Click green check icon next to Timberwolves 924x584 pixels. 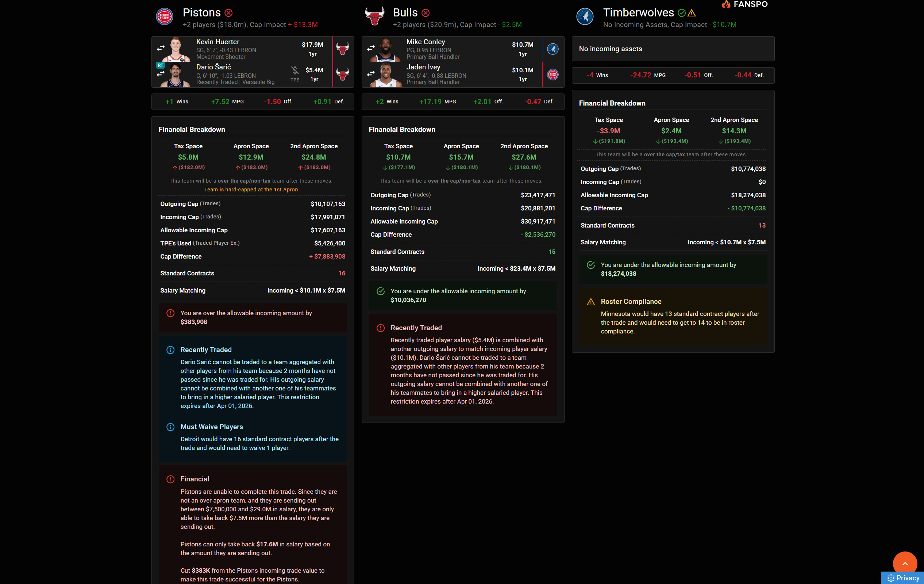coord(681,13)
